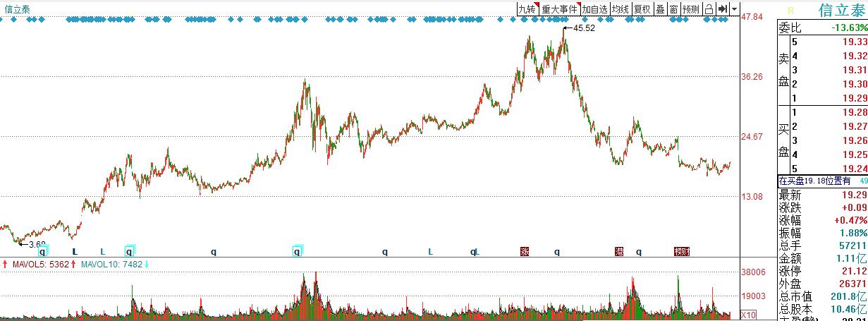Click the 24.67 axis value
Screen dimensions: 868x321
pyautogui.click(x=752, y=136)
